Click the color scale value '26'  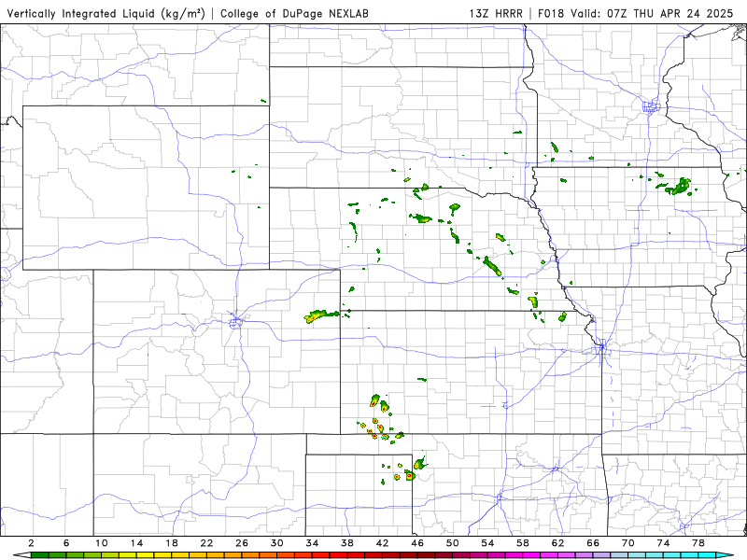[x=242, y=543]
